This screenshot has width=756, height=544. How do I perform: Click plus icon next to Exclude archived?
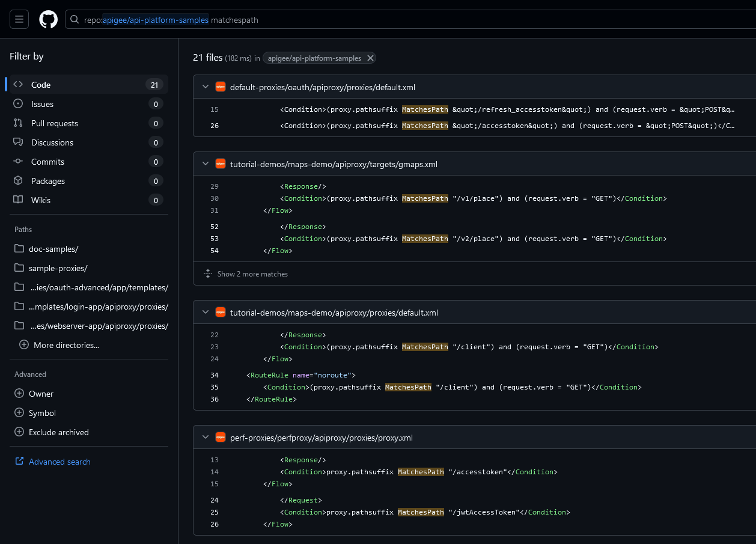19,432
